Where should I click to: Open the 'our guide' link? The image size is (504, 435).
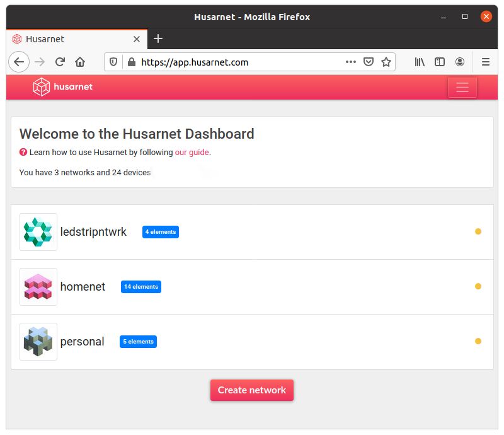(192, 152)
